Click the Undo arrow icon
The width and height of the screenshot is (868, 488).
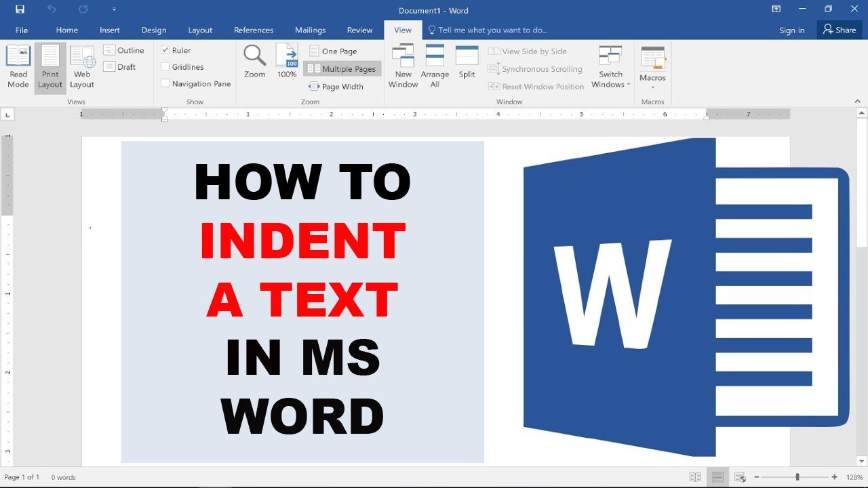click(x=52, y=9)
